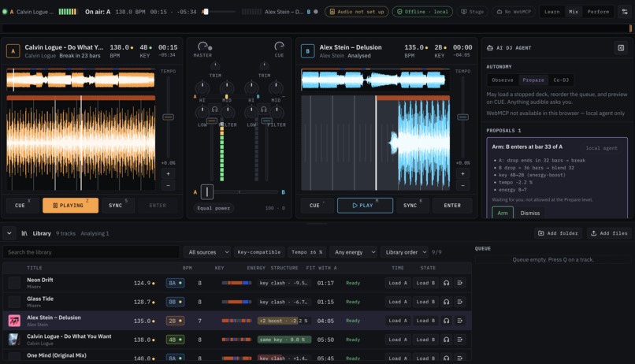Click the deck B badge icon
Image resolution: width=635 pixels, height=364 pixels.
click(x=307, y=51)
